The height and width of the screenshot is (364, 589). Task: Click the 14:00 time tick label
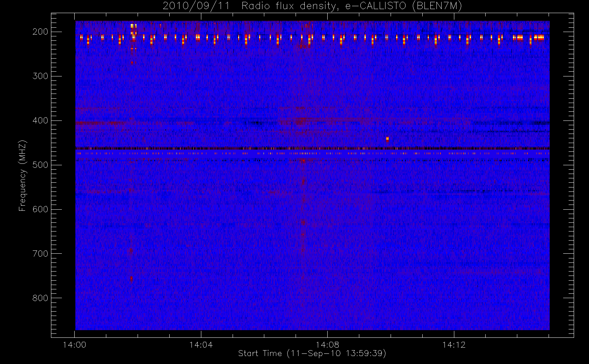click(75, 345)
